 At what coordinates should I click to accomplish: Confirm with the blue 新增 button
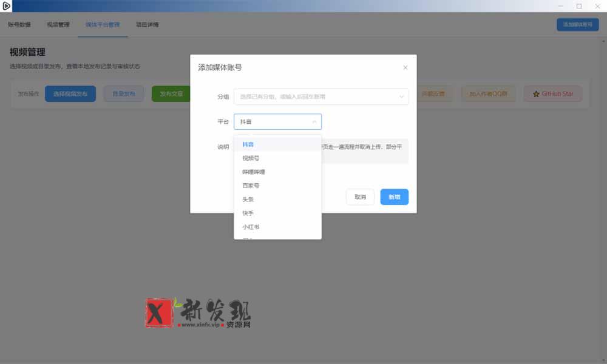394,197
